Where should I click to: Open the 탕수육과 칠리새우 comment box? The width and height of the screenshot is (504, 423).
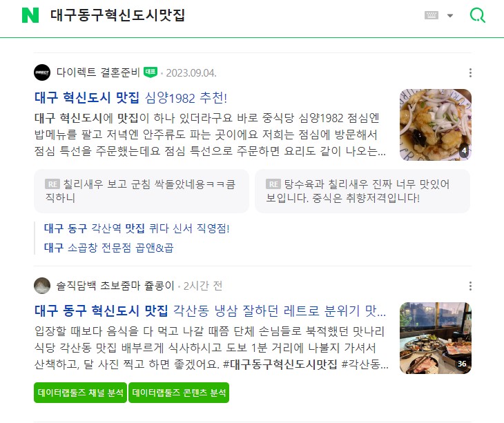point(362,191)
